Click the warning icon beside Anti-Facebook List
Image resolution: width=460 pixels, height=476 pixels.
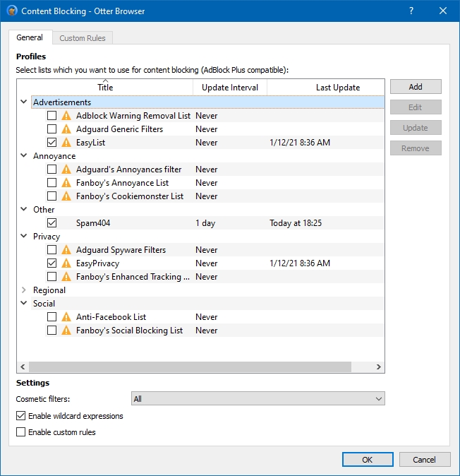(x=66, y=317)
